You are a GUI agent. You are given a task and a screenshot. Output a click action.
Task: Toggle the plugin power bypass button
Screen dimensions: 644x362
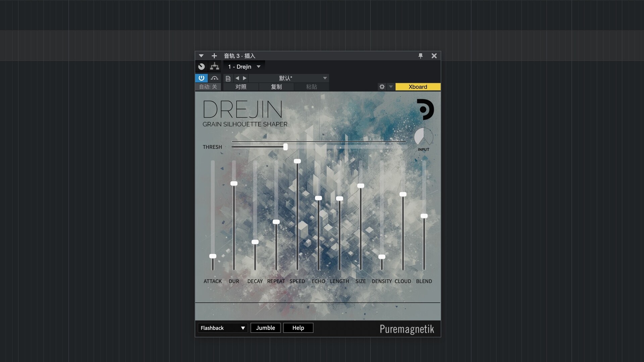point(201,78)
